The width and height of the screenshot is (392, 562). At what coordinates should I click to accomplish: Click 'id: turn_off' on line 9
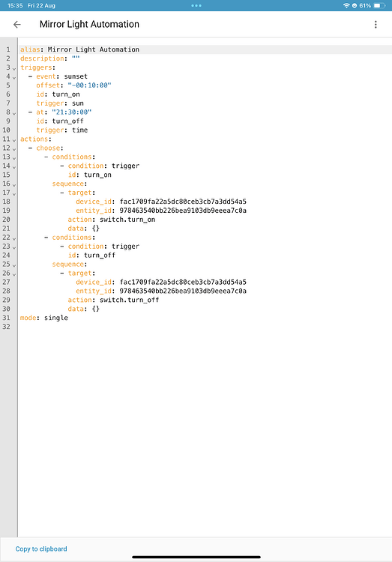pyautogui.click(x=60, y=121)
